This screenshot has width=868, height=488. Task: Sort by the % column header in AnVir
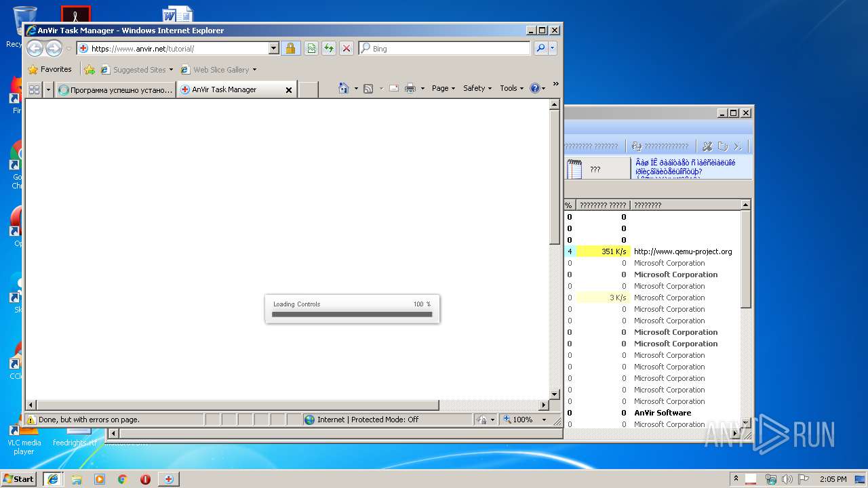point(569,205)
